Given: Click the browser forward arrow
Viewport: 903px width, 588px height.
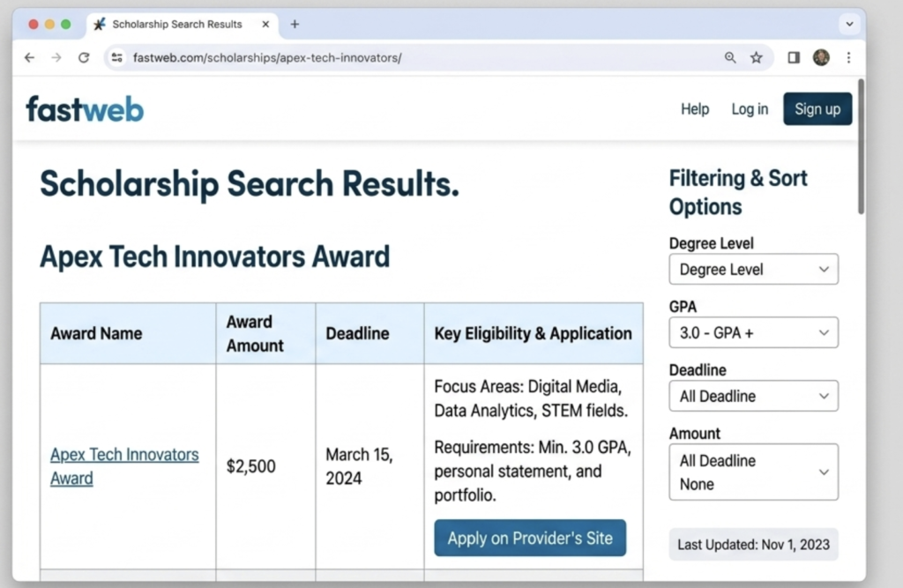Looking at the screenshot, I should pos(56,57).
